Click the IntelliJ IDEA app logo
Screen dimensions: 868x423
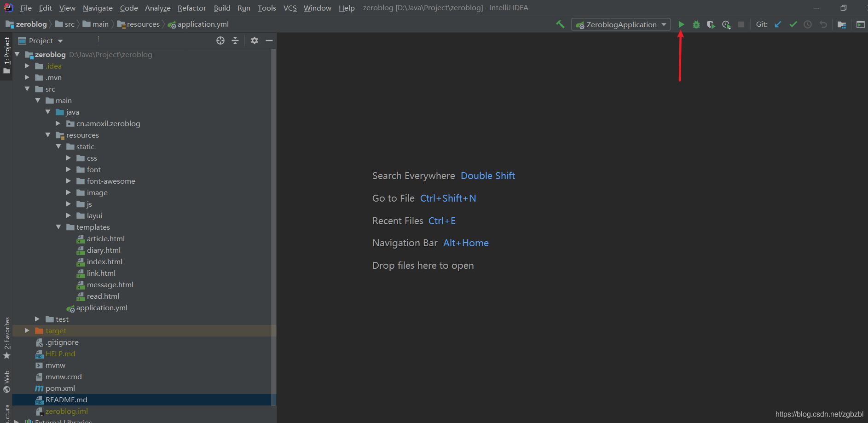pyautogui.click(x=8, y=7)
